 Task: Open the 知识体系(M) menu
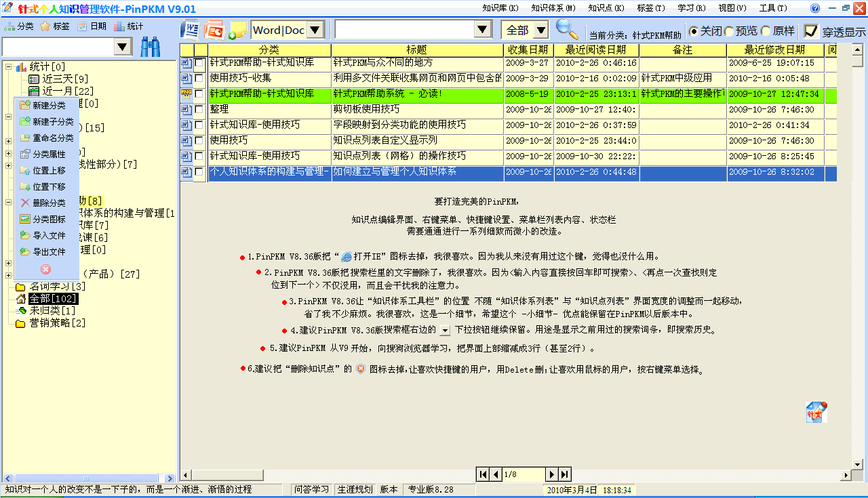pos(553,8)
